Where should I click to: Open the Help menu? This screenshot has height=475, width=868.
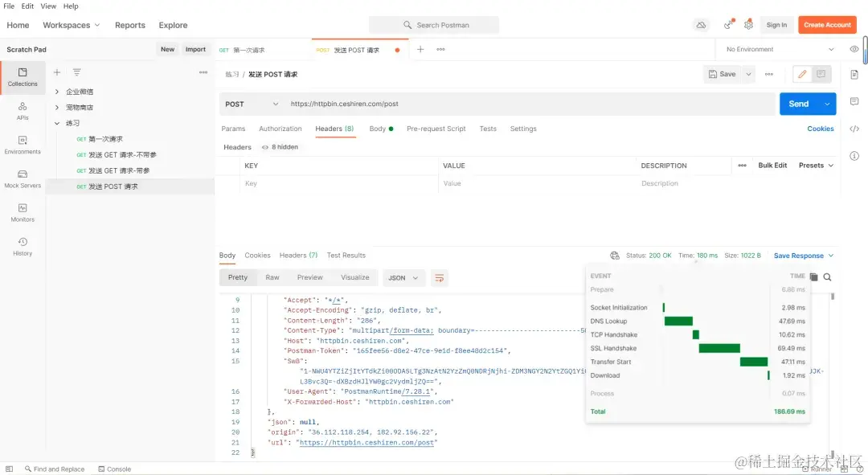(x=71, y=6)
